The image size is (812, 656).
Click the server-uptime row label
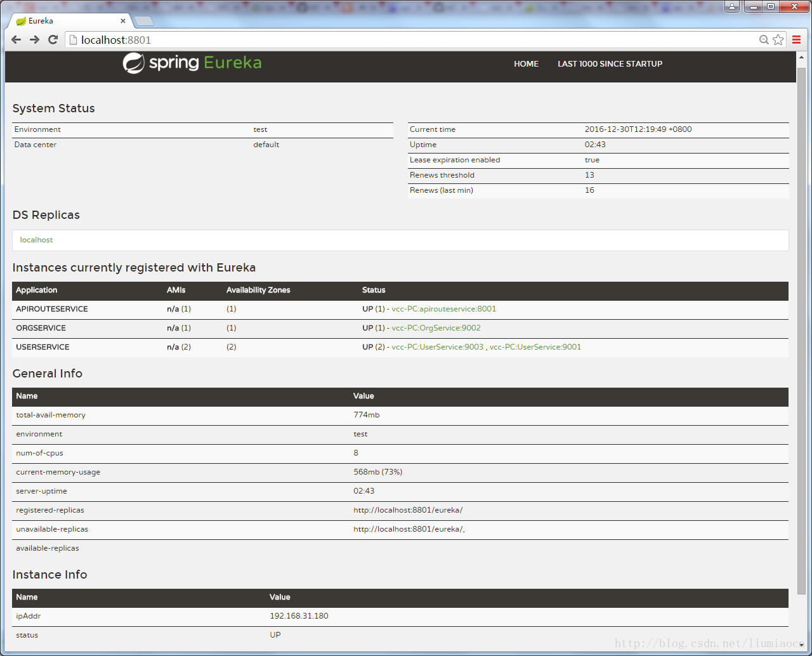pyautogui.click(x=41, y=491)
